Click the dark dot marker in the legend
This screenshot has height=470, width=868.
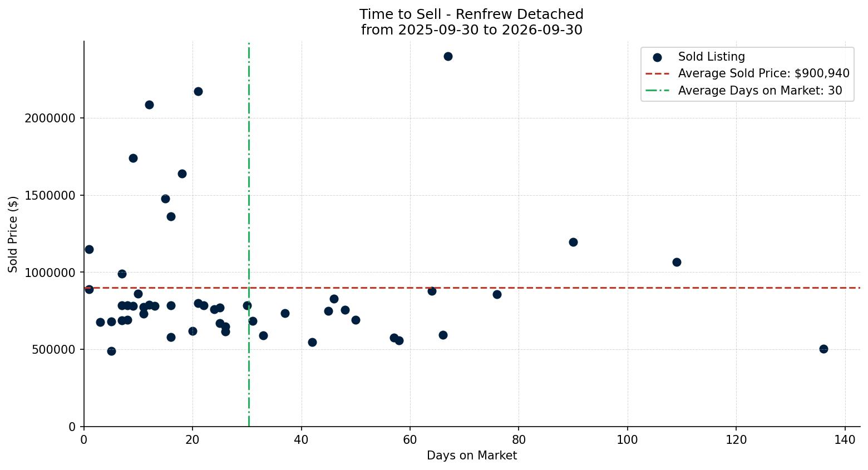tap(657, 57)
